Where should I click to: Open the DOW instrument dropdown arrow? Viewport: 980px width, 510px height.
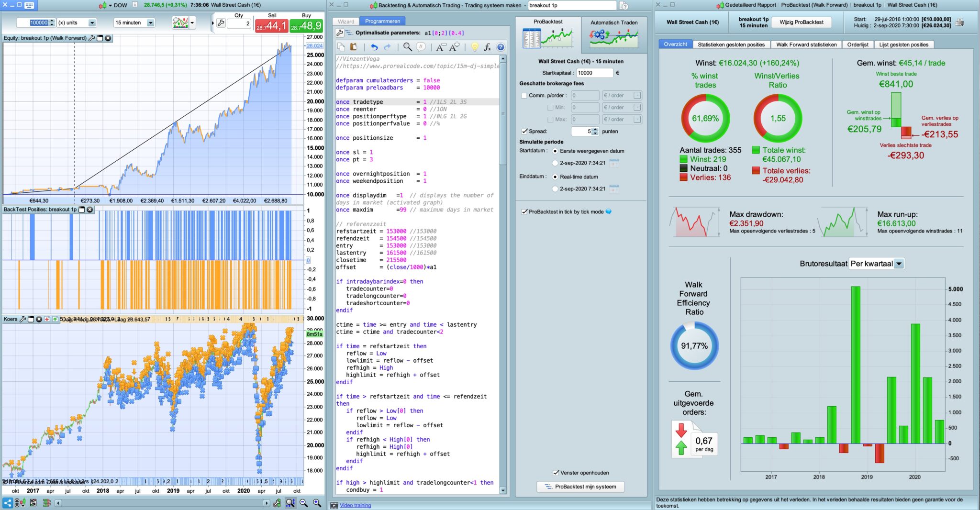[110, 6]
